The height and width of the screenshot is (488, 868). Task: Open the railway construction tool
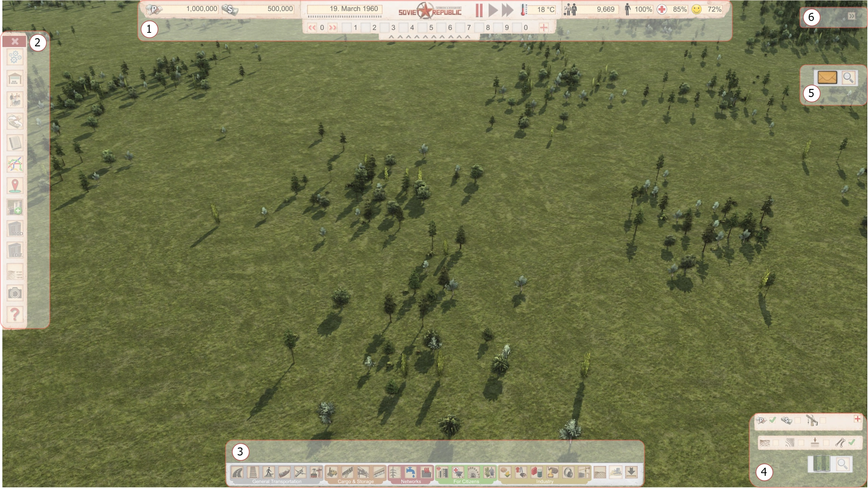point(253,472)
